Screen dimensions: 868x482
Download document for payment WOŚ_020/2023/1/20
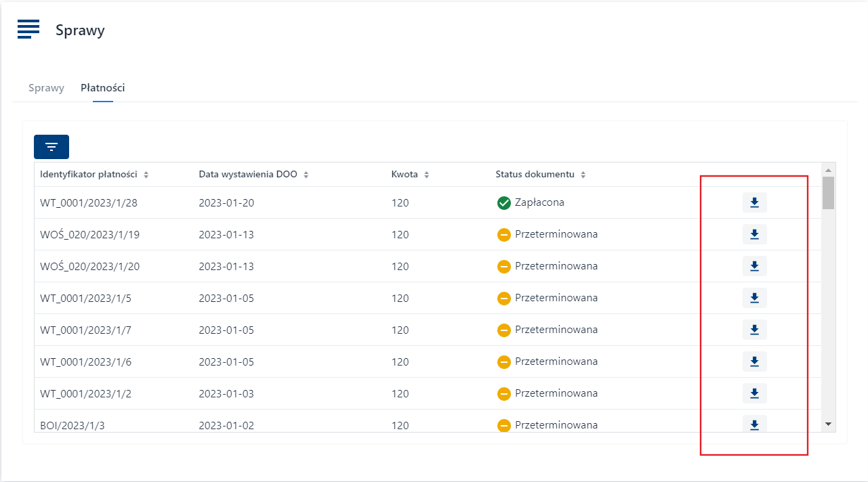[754, 266]
